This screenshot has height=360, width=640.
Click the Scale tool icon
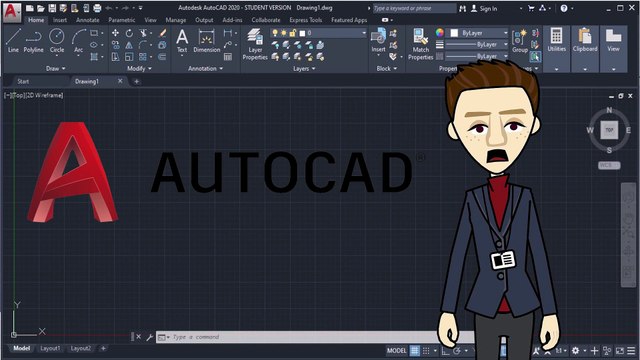pos(129,57)
